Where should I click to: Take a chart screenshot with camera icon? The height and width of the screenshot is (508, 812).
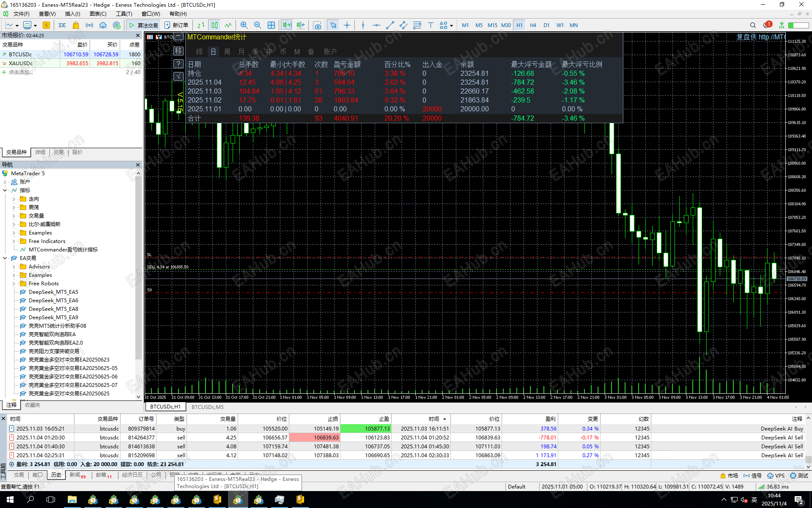click(317, 25)
